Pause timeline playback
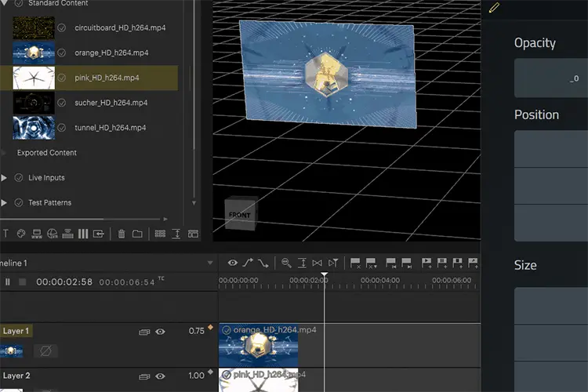Viewport: 588px width, 392px height. [x=8, y=281]
